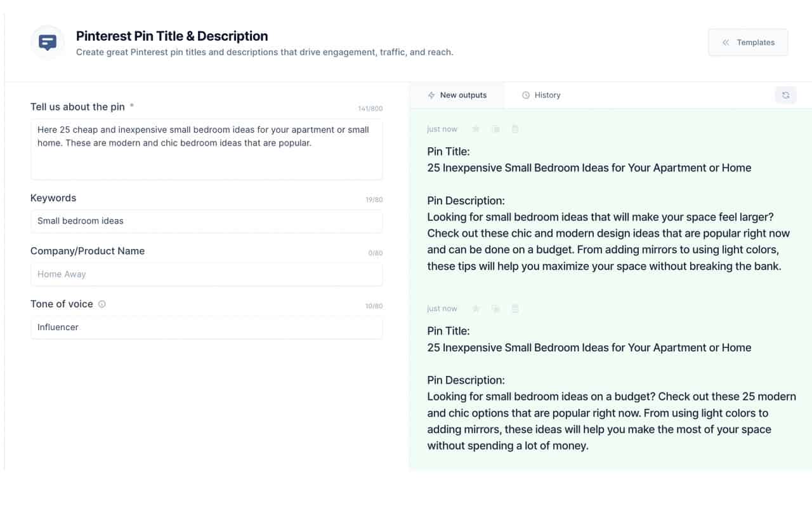Star the second generated output
The image size is (812, 508).
point(476,309)
